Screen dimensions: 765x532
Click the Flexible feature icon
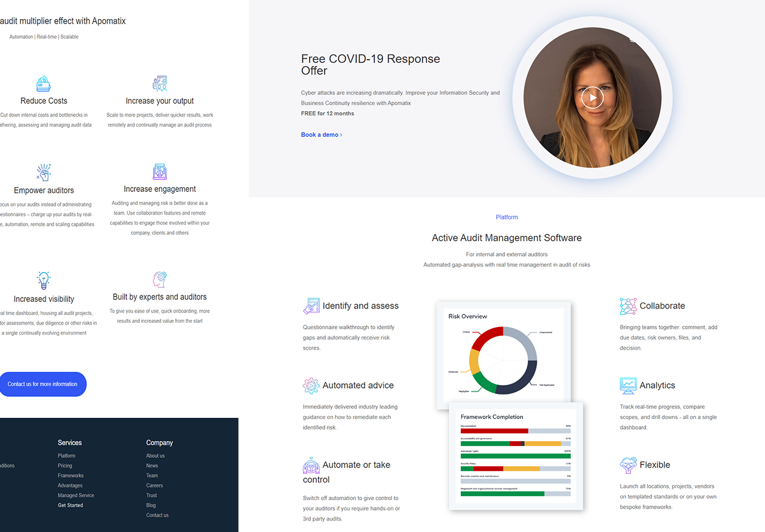coord(628,465)
